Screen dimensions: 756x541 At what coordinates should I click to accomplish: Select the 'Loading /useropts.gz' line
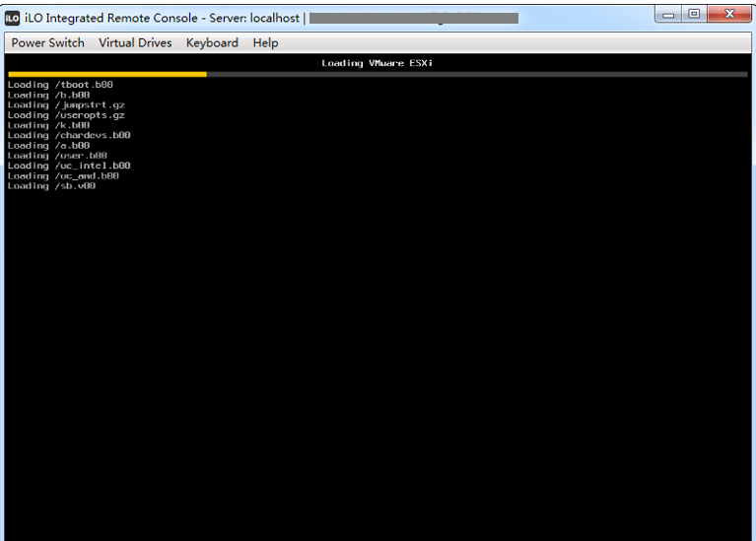click(x=66, y=115)
